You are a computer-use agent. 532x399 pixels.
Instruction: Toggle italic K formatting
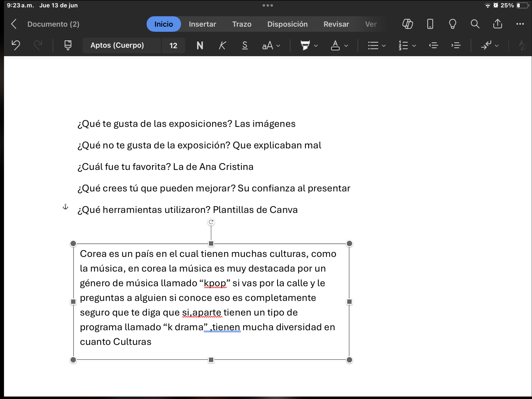(222, 45)
